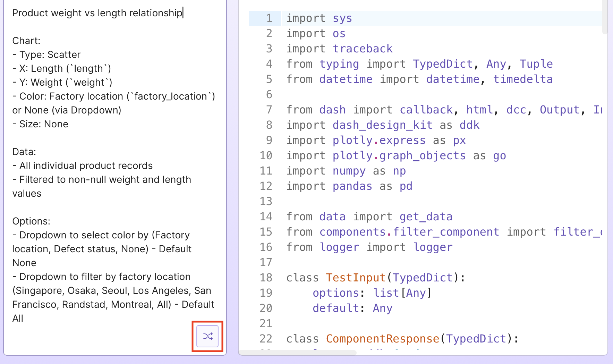This screenshot has height=364, width=613.
Task: Click 'plotly.graph_objects' on line 10
Action: [399, 155]
